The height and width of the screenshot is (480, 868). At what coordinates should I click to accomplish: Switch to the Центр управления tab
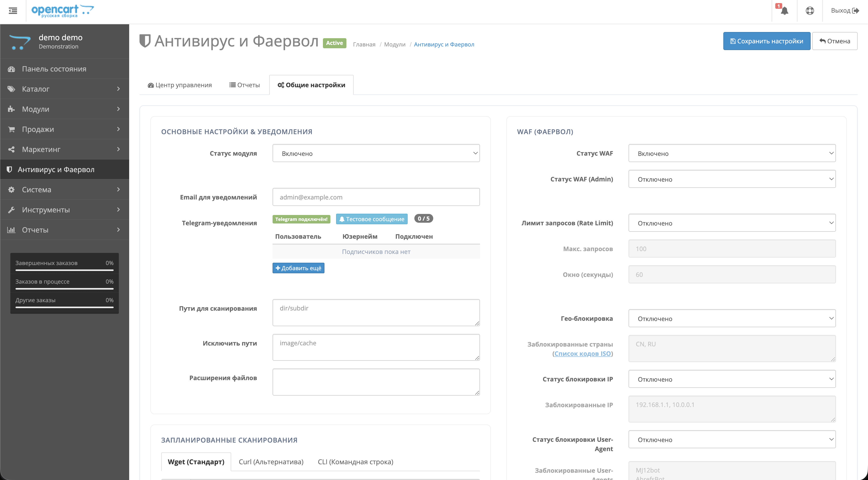pos(180,85)
